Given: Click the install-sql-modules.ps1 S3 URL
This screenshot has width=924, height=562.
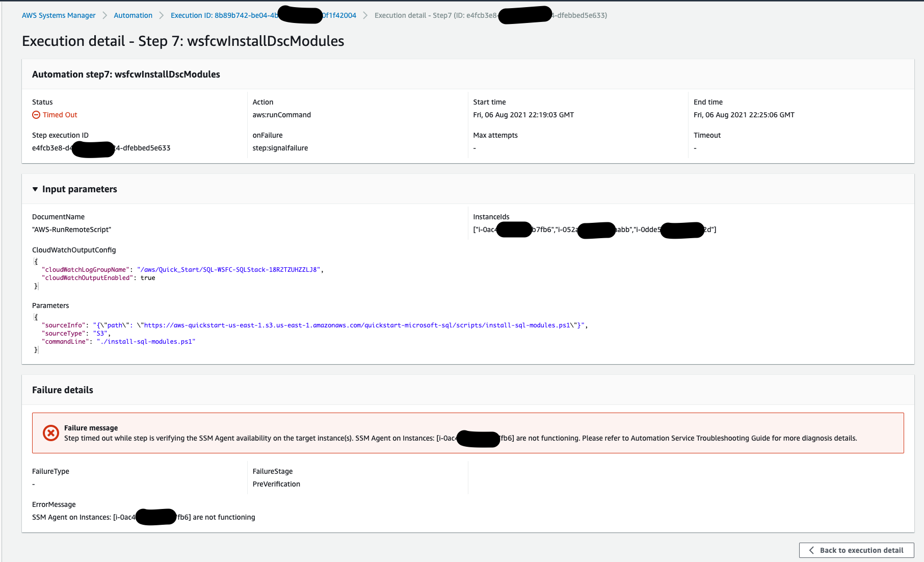Looking at the screenshot, I should coord(357,325).
